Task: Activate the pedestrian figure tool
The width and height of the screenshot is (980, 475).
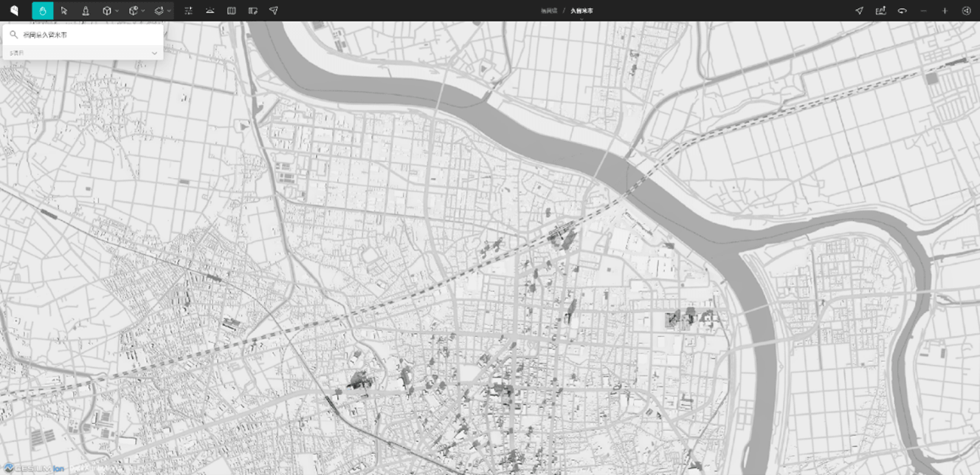Action: (x=86, y=11)
